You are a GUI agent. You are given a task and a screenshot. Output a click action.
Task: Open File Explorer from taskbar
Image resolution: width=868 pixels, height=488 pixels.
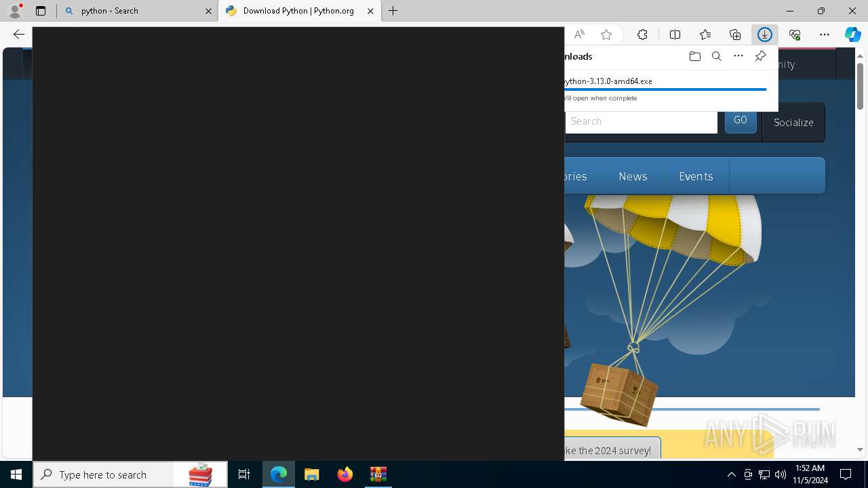[312, 474]
